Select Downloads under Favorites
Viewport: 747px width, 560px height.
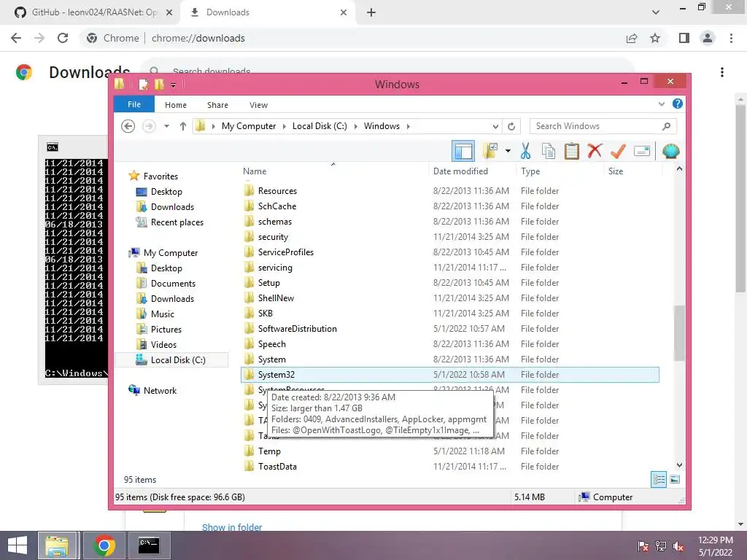click(x=172, y=206)
